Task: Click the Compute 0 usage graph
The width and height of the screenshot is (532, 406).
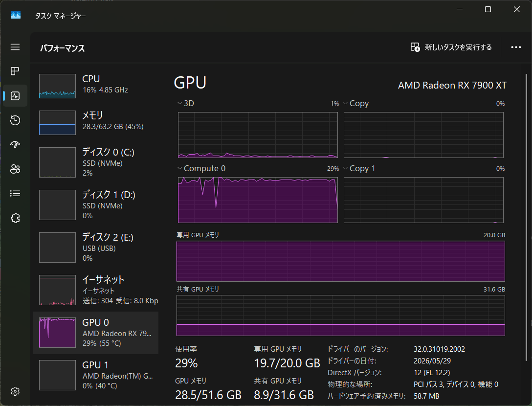Action: (x=258, y=200)
